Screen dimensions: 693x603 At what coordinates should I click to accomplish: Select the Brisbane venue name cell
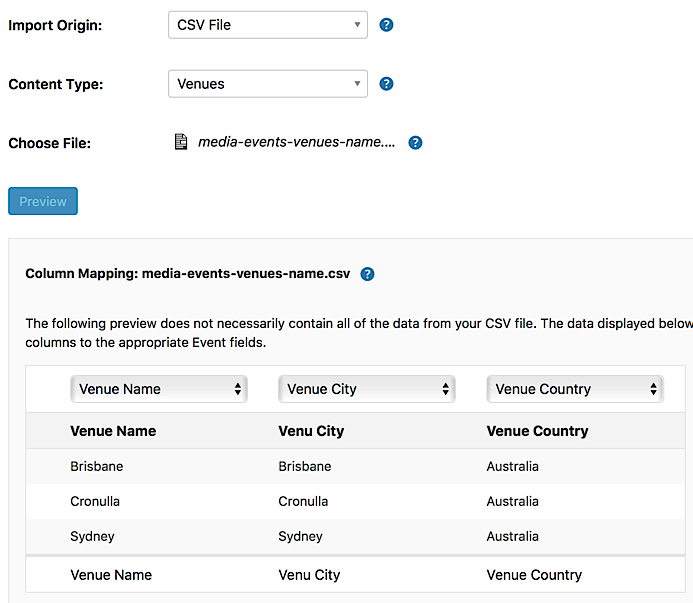pos(97,466)
